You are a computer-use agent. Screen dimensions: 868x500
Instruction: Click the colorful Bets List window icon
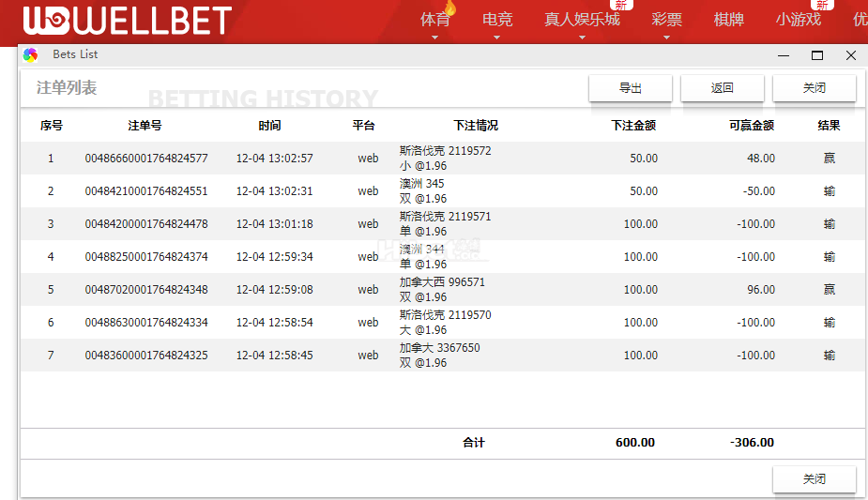(x=31, y=55)
